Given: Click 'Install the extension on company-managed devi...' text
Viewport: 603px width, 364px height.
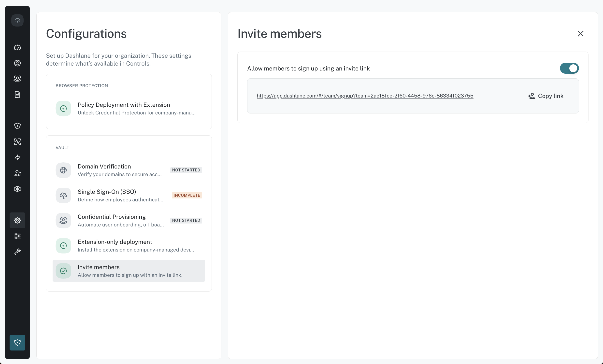Looking at the screenshot, I should coord(136,250).
